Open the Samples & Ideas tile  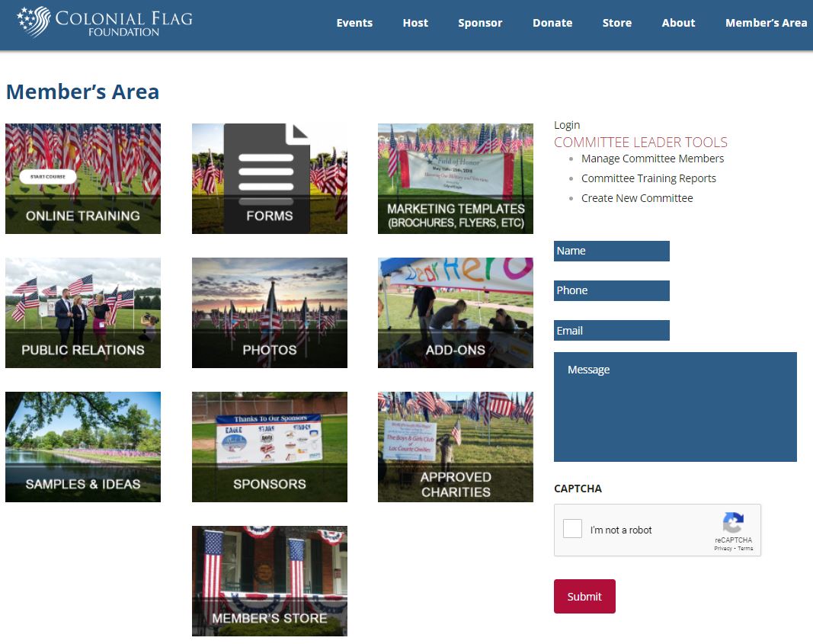click(x=83, y=447)
